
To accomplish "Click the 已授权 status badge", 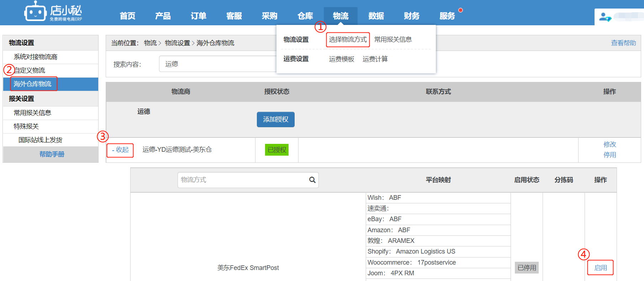I will pyautogui.click(x=277, y=150).
